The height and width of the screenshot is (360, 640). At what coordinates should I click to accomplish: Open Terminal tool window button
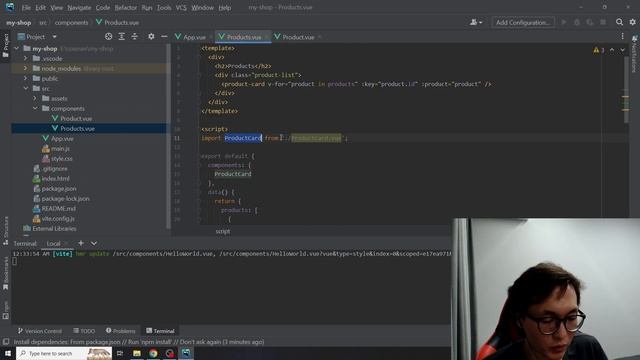160,331
